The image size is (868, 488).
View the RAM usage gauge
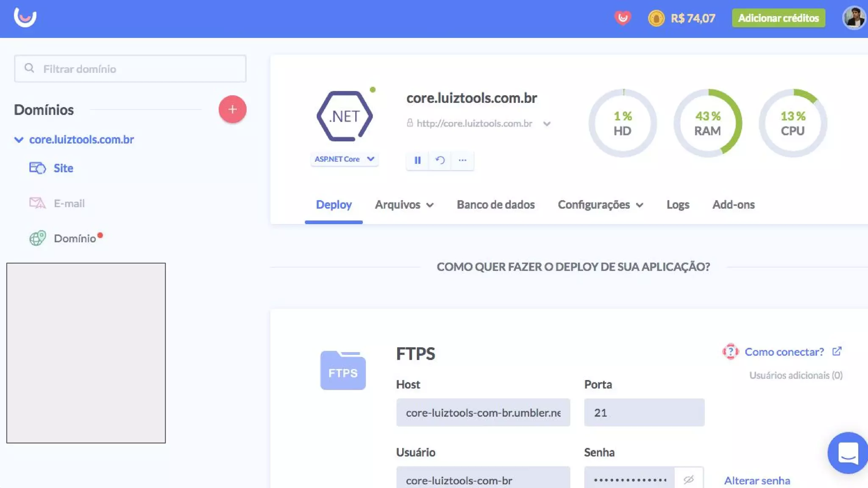coord(707,123)
